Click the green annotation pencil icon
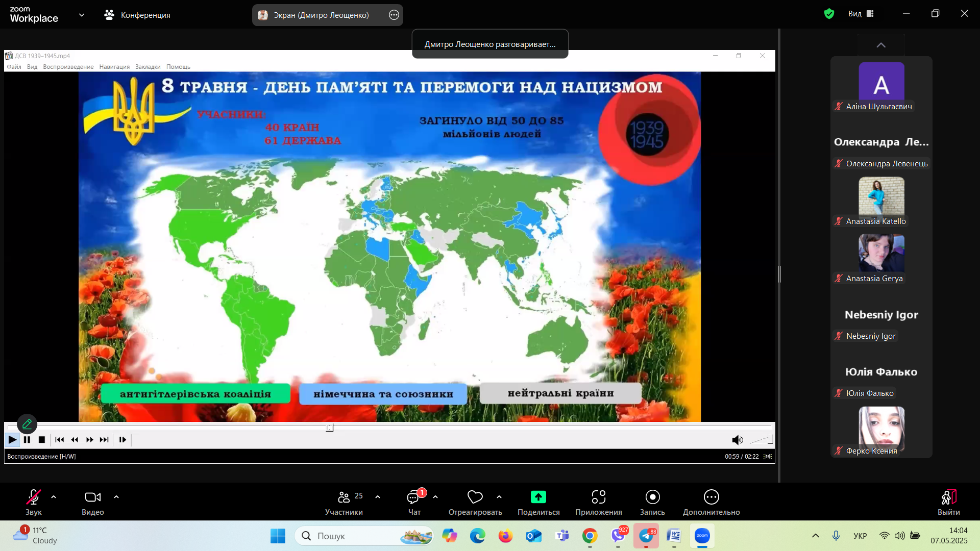This screenshot has width=980, height=551. click(27, 423)
